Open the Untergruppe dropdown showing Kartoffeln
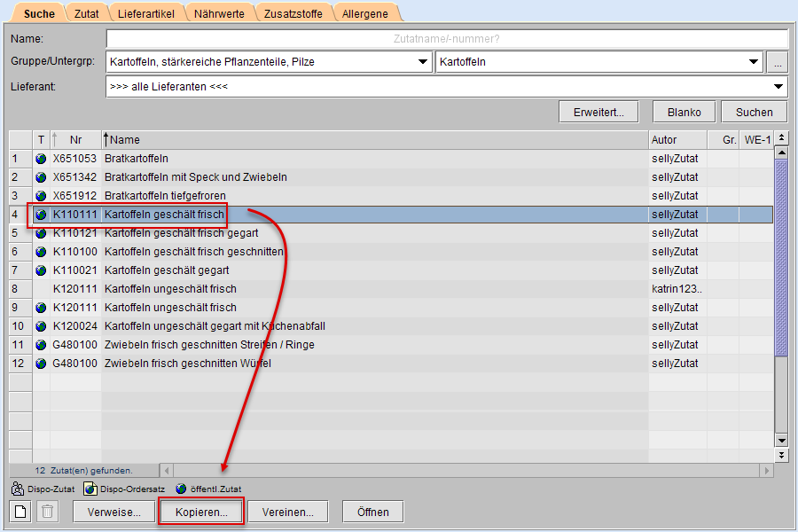The height and width of the screenshot is (532, 798). 599,62
